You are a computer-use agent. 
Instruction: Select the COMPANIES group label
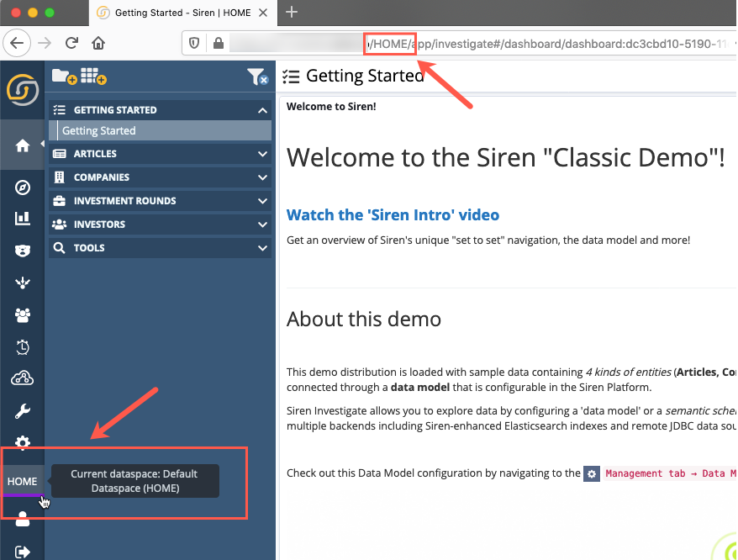102,177
